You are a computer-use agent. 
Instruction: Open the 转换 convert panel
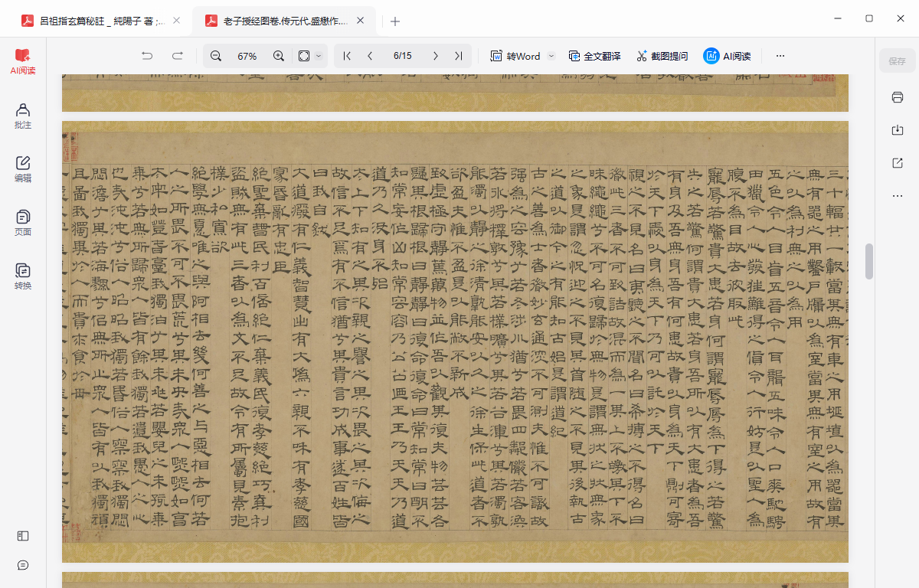point(23,276)
